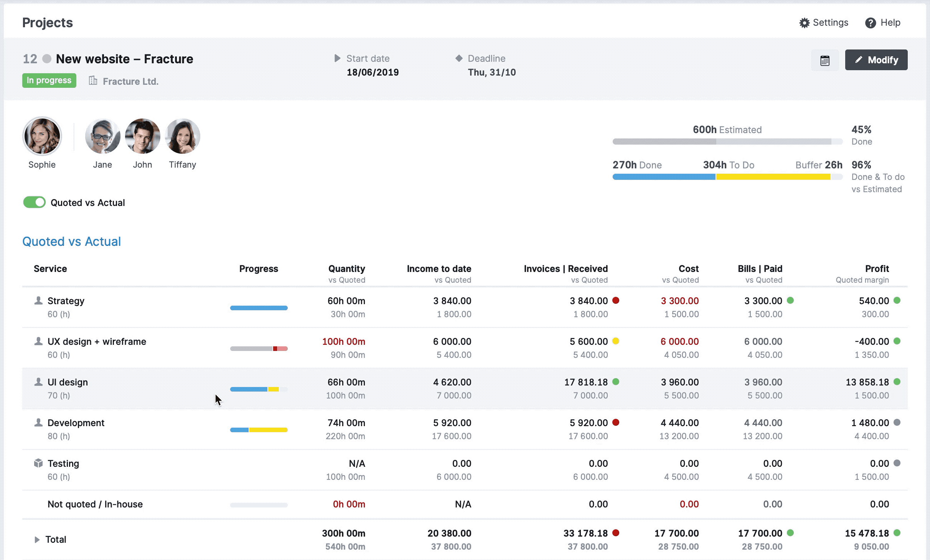Open the Fracture Ltd. client link
This screenshot has height=560, width=930.
[x=130, y=81]
